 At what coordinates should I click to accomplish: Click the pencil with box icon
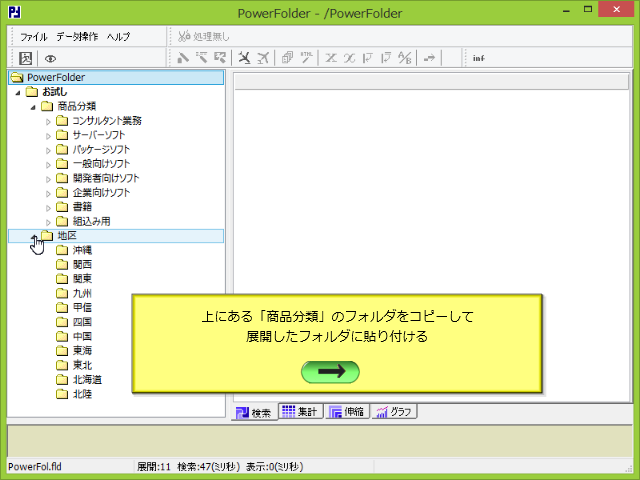click(220, 58)
